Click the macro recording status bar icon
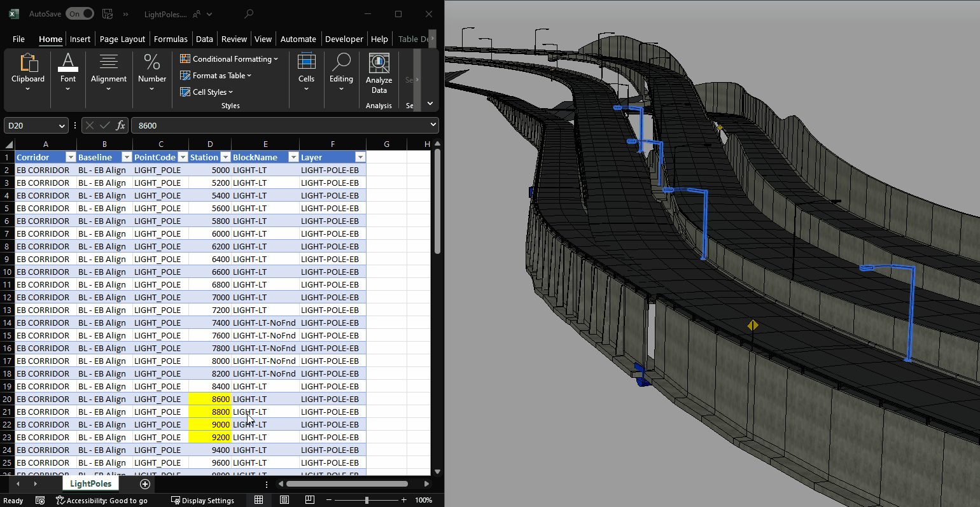This screenshot has height=507, width=980. click(x=40, y=501)
